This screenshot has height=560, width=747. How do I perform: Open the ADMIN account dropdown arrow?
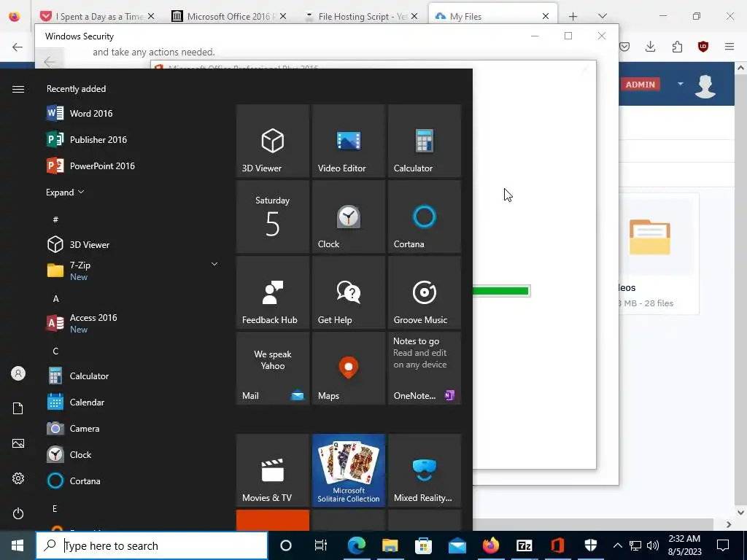coord(681,84)
